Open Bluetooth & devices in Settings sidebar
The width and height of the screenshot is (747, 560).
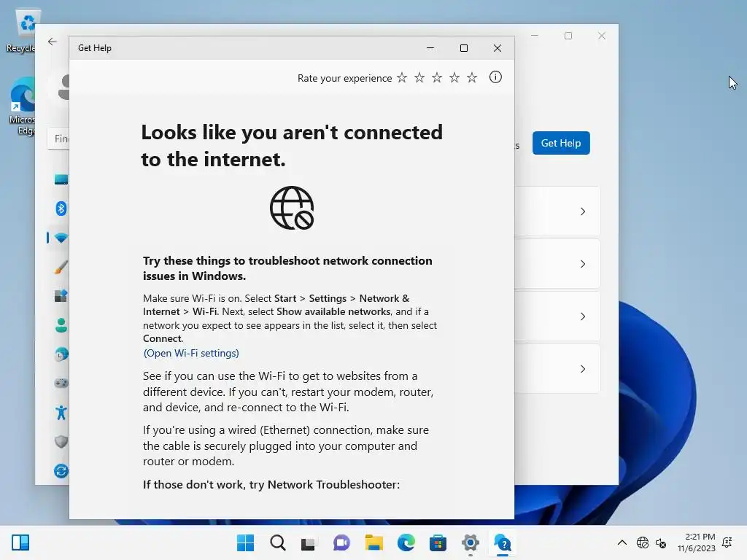tap(61, 209)
